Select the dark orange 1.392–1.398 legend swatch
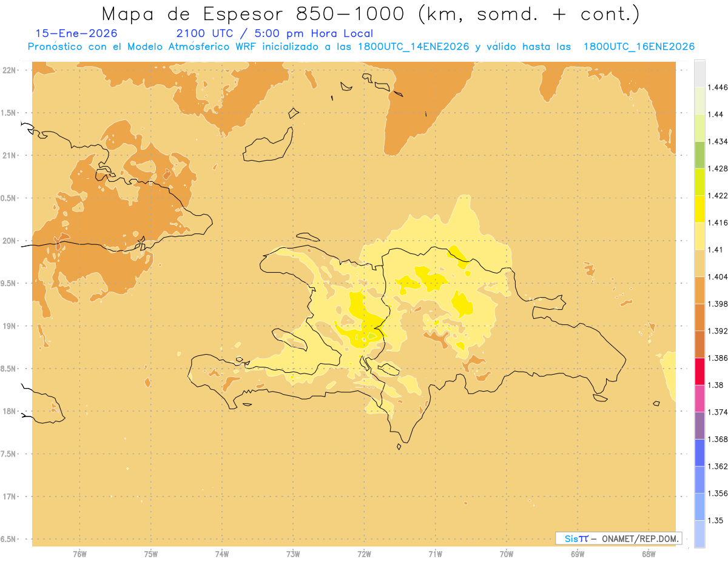The height and width of the screenshot is (562, 728). (699, 317)
